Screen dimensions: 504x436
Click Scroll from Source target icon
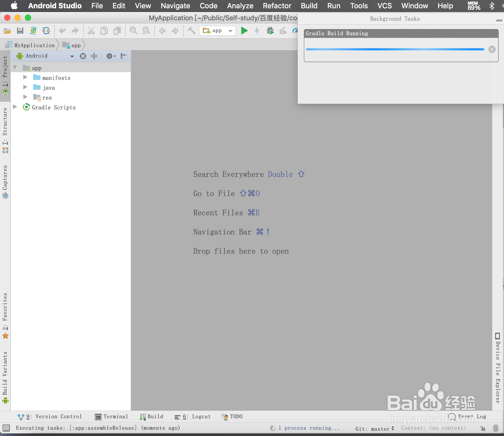click(x=83, y=56)
